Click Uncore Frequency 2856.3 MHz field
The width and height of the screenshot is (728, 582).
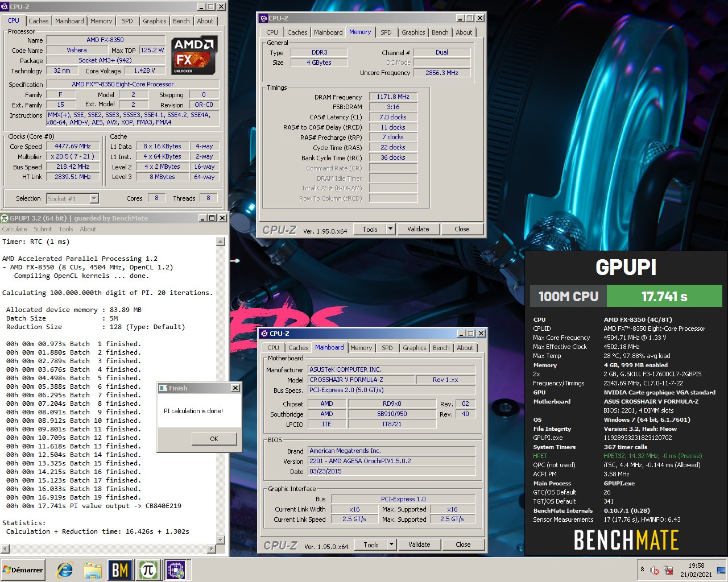442,73
